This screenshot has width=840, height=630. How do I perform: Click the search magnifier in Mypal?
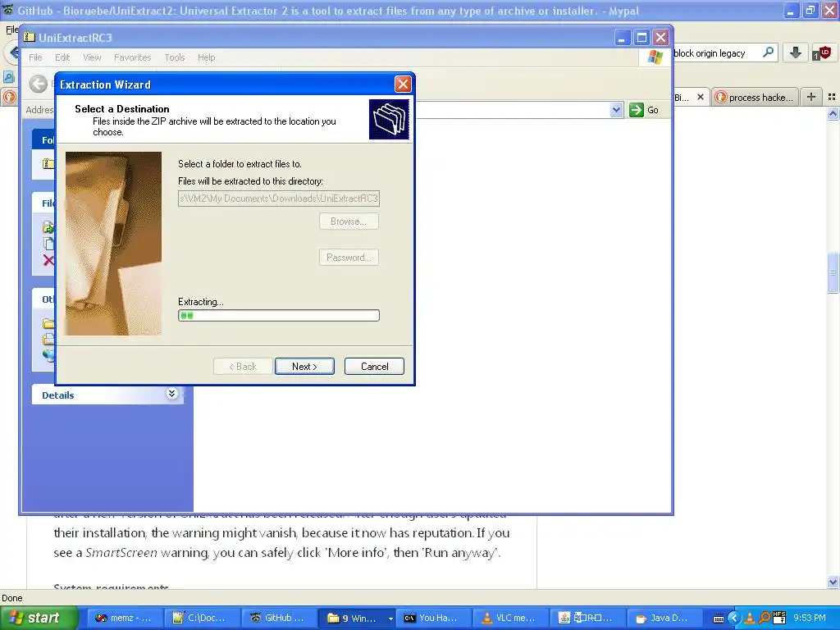768,52
